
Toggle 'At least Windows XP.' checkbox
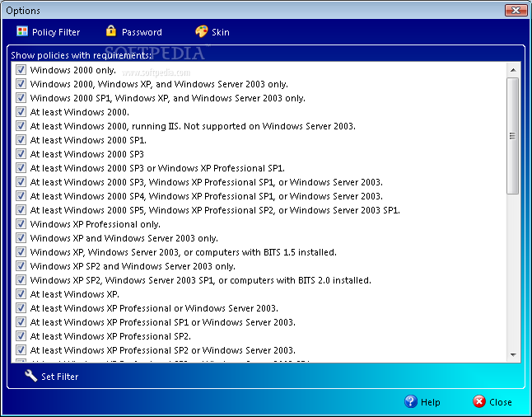pos(21,293)
